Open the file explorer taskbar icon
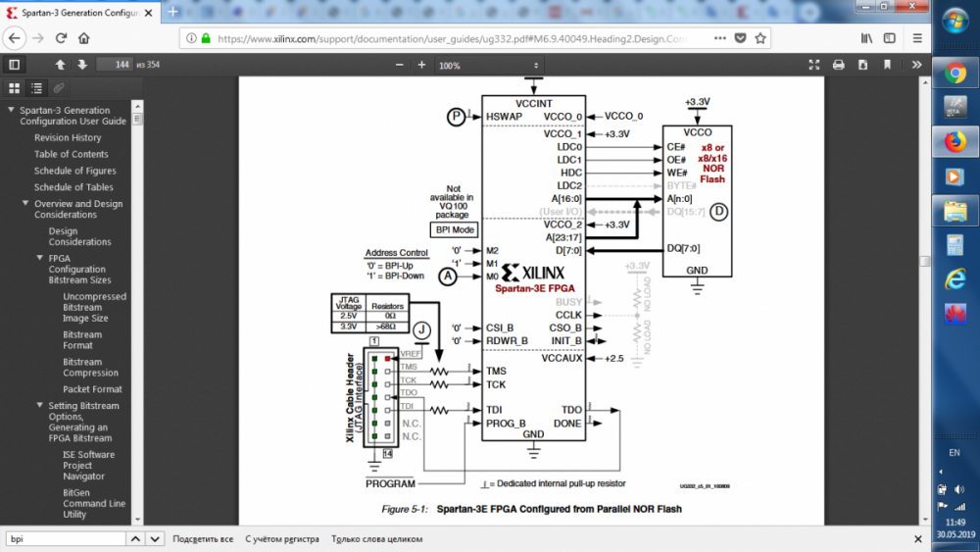980x552 pixels. 955,212
